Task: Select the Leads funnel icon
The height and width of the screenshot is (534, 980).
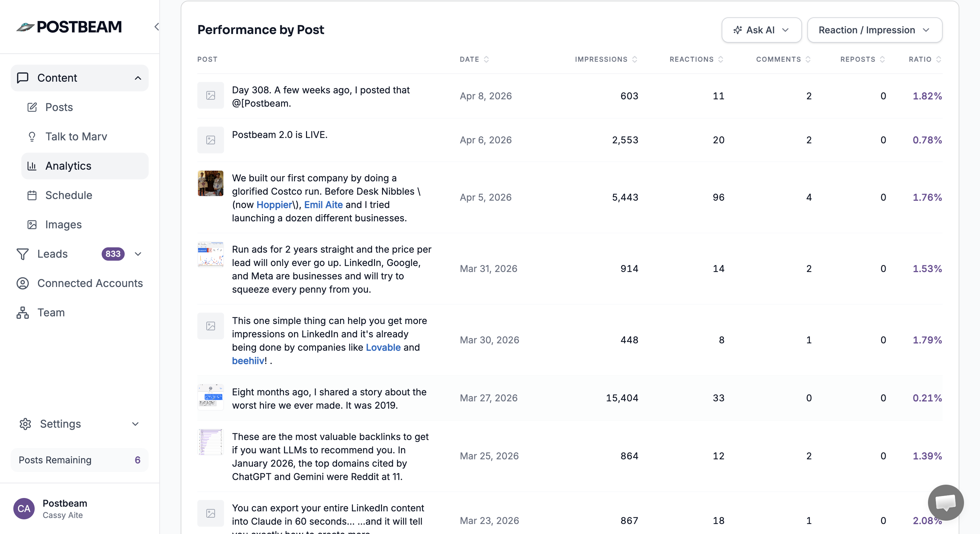Action: click(23, 254)
